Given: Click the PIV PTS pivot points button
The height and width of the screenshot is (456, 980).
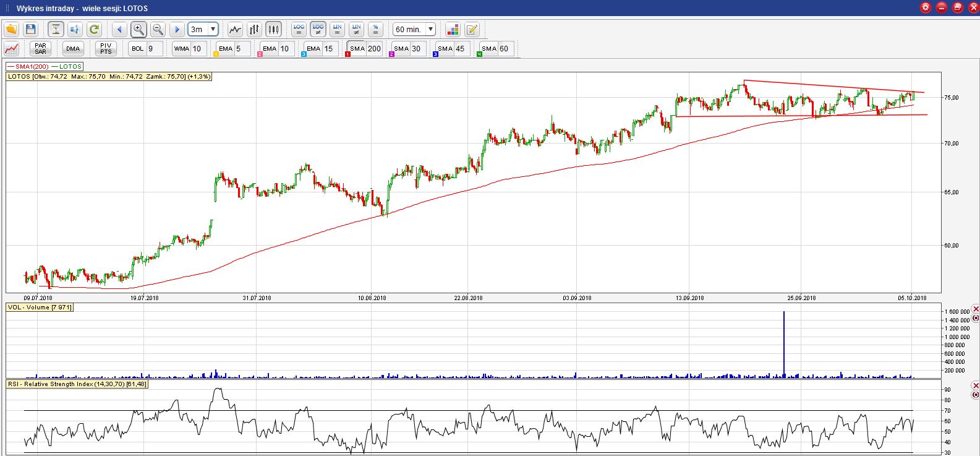Looking at the screenshot, I should [x=106, y=48].
